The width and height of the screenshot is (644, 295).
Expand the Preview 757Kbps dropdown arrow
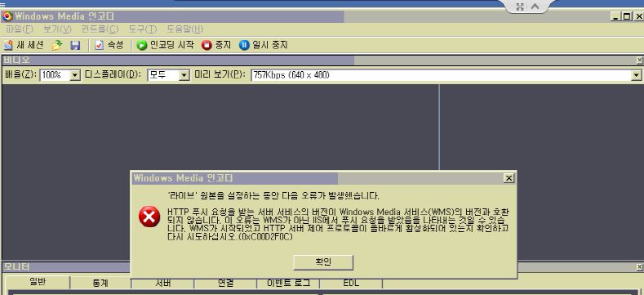coord(637,75)
